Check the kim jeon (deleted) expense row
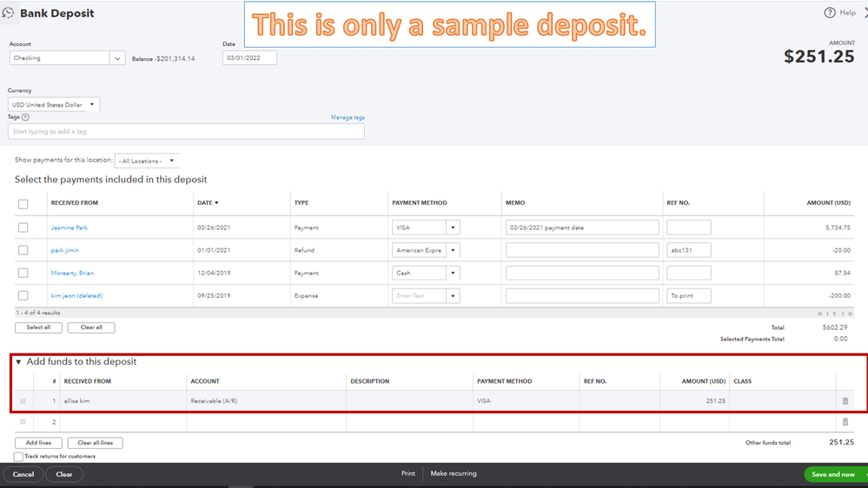This screenshot has width=868, height=488. 23,295
